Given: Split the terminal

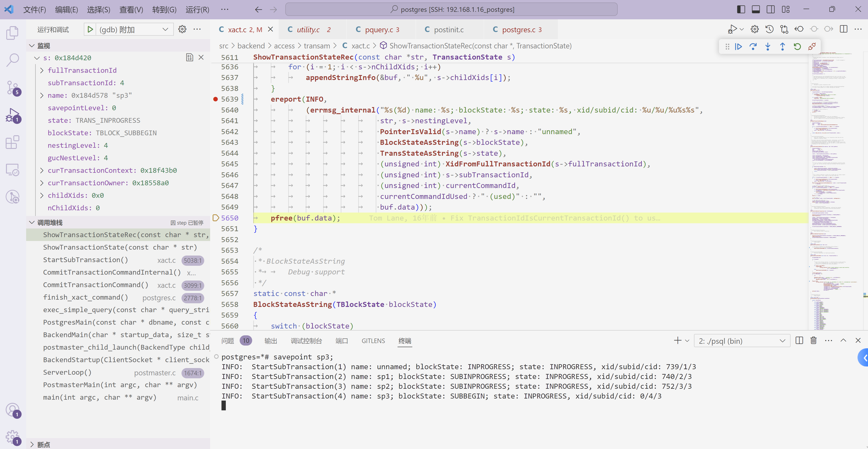Looking at the screenshot, I should tap(799, 340).
